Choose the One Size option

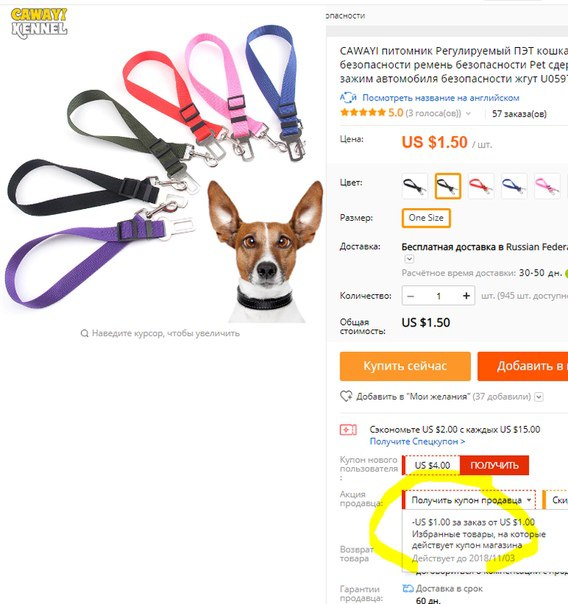point(426,218)
